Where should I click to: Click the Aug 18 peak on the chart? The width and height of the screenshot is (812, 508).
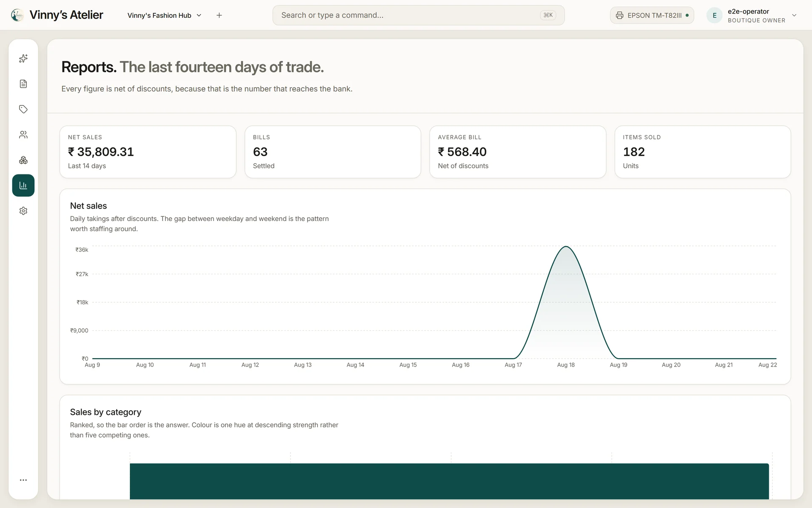coord(566,247)
